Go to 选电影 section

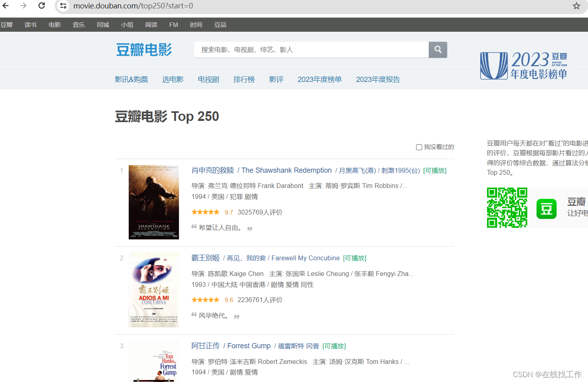[173, 80]
